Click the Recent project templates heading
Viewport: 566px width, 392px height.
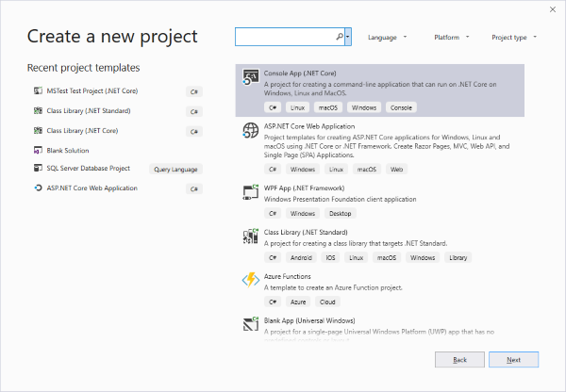coord(83,68)
